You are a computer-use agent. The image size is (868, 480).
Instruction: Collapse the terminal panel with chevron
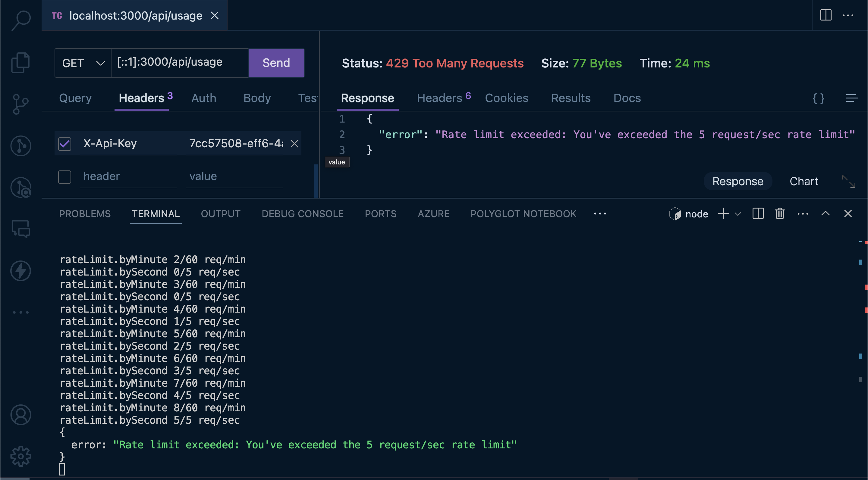coord(826,214)
